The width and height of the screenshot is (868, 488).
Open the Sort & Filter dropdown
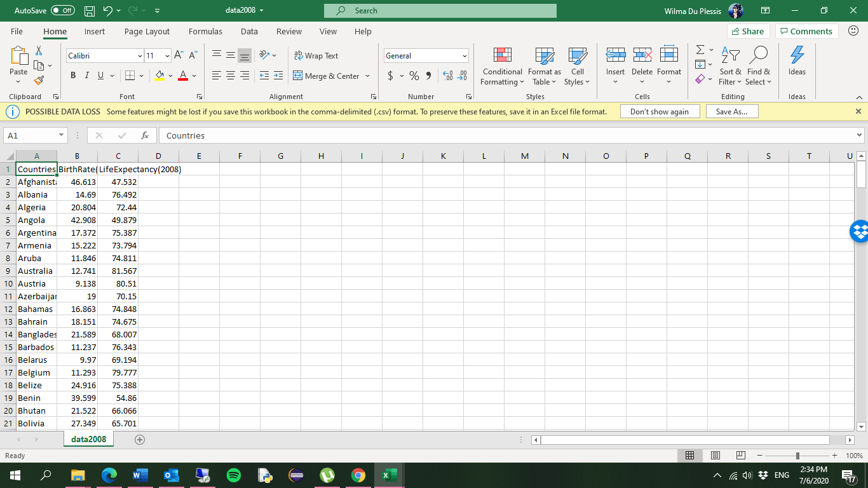730,66
